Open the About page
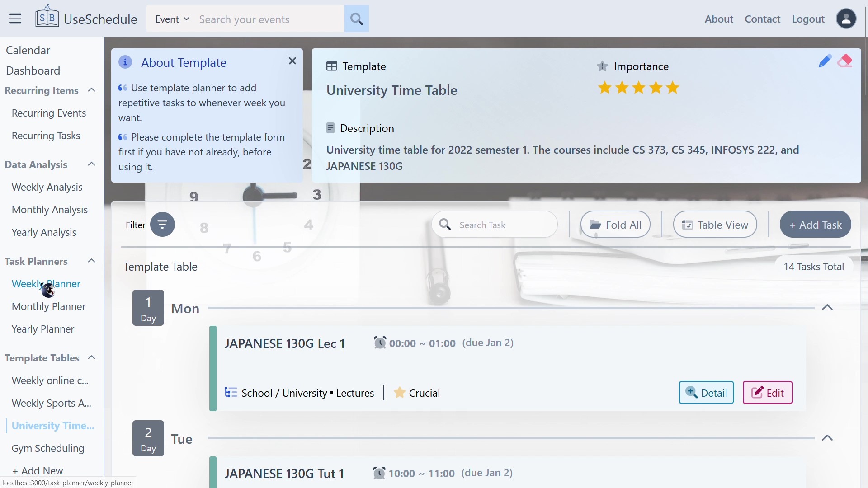 tap(719, 19)
